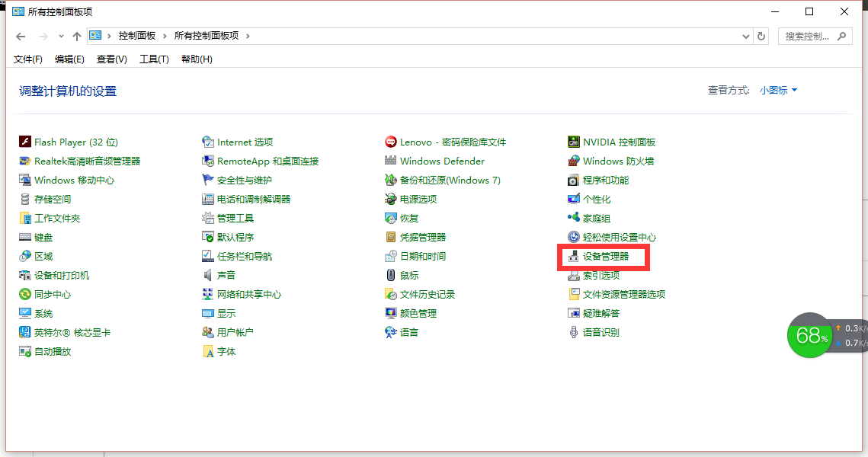Open the 存储空间 icon
This screenshot has width=868, height=457.
(x=25, y=200)
